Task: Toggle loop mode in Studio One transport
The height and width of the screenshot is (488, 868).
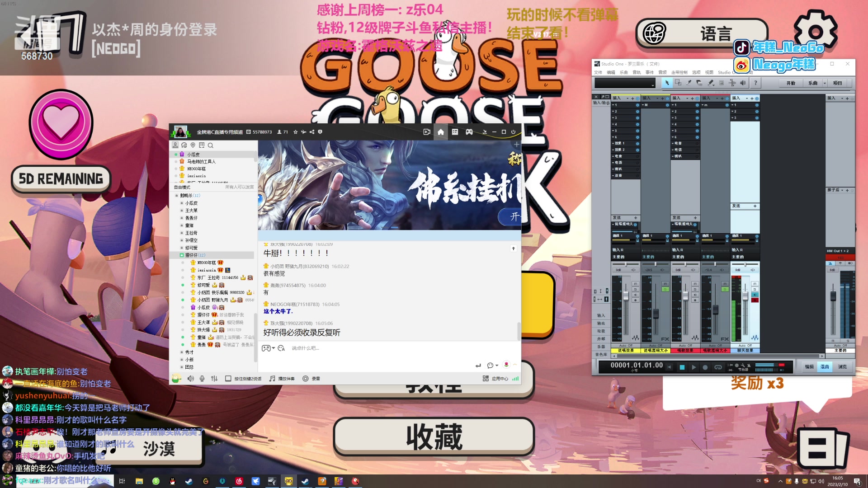Action: pos(717,367)
